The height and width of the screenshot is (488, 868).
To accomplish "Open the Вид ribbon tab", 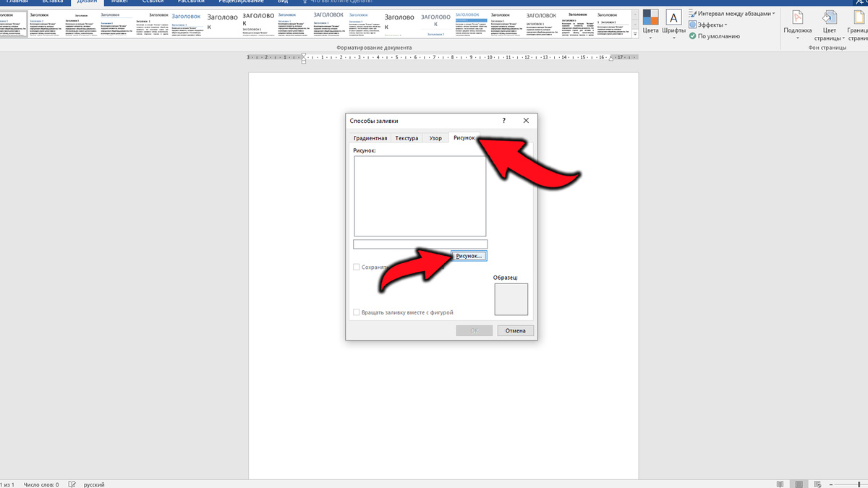I will click(x=283, y=2).
